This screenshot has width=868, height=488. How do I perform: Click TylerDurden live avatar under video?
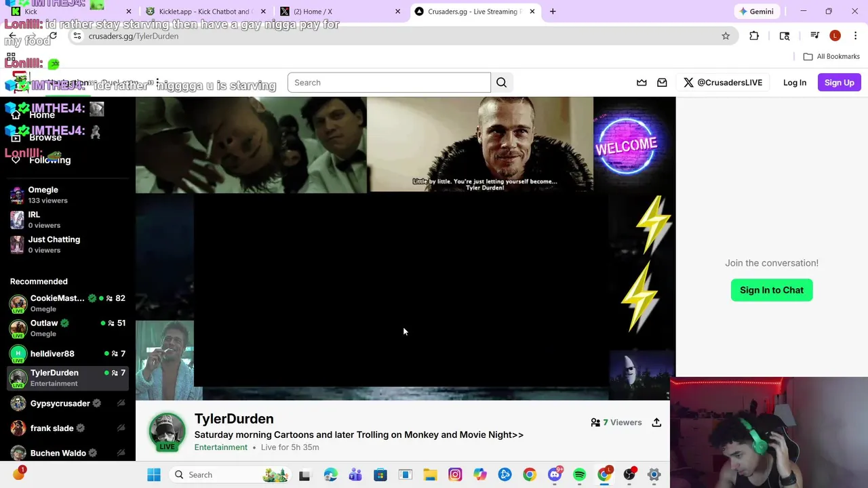[x=167, y=432]
